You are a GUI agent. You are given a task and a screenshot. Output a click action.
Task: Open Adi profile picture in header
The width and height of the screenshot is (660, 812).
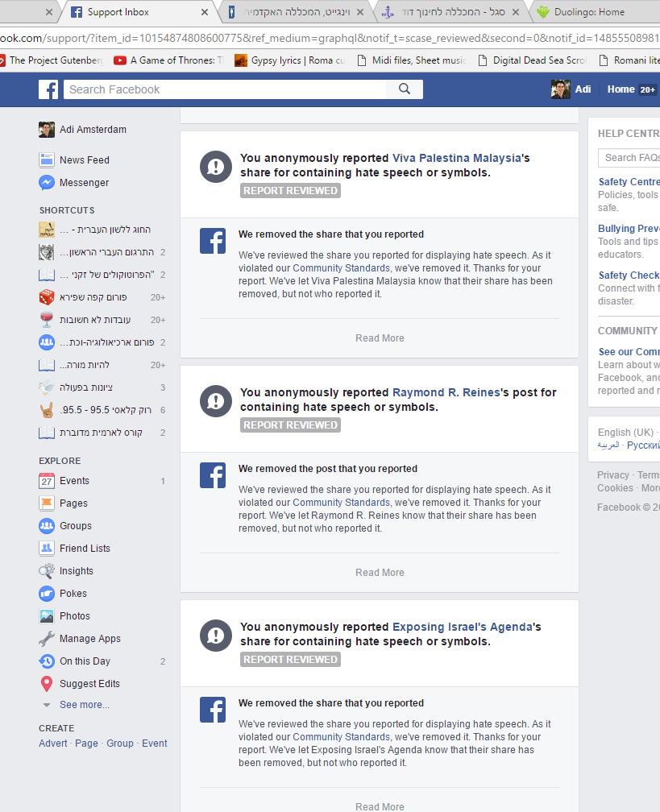(x=561, y=89)
